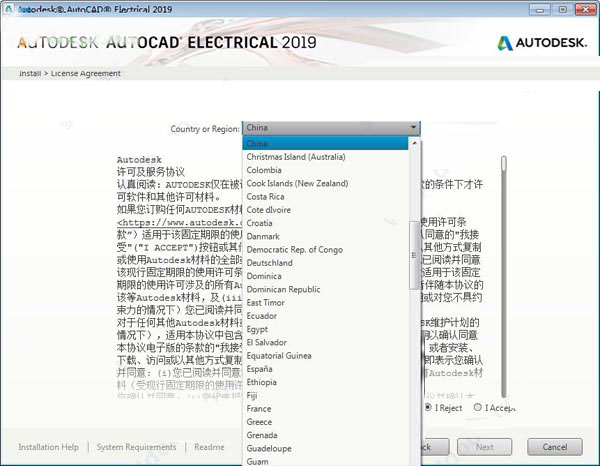Pick Cook Islands (New Zealand) entry
This screenshot has height=466, width=600.
click(x=326, y=183)
